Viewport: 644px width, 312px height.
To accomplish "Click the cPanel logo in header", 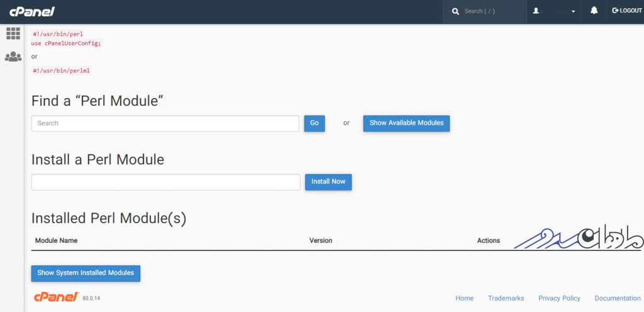I will pos(32,11).
